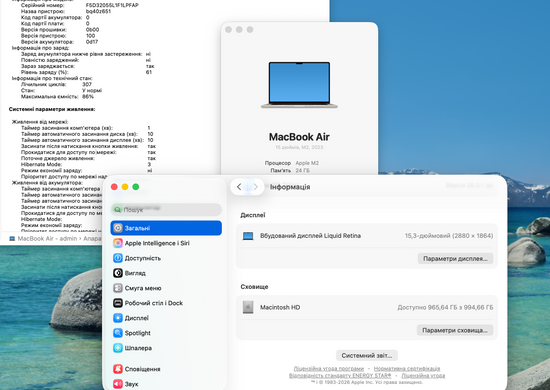Select the Максимальна ємність 86% row
Image resolution: width=550 pixels, height=390 pixels.
click(57, 96)
